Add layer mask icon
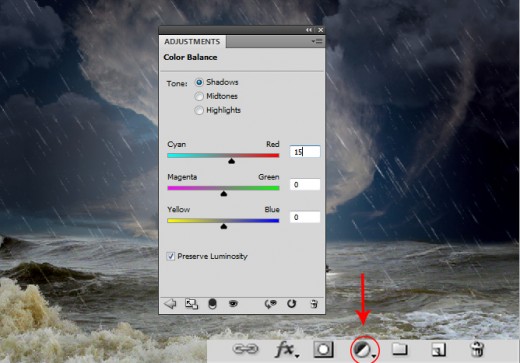The width and height of the screenshot is (520, 363). click(323, 349)
